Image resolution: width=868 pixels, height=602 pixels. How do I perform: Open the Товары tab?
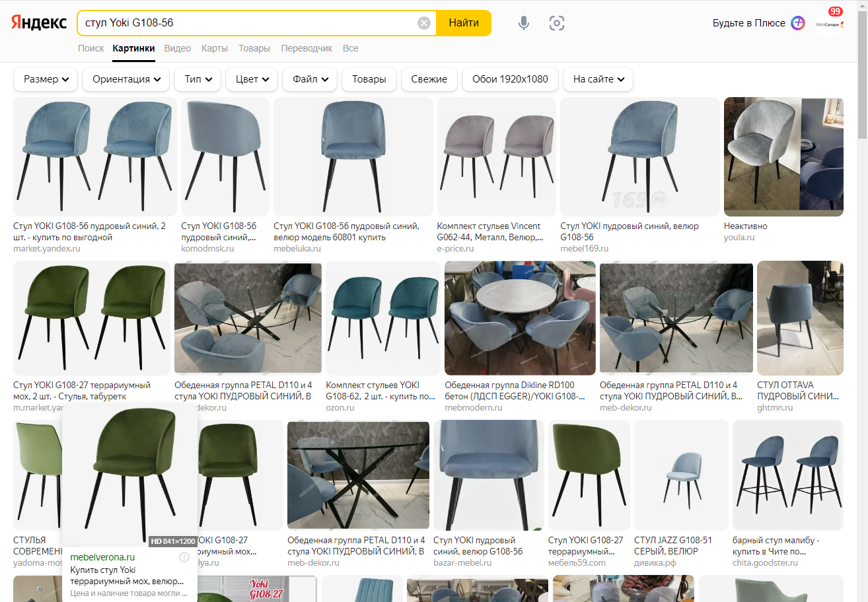254,48
